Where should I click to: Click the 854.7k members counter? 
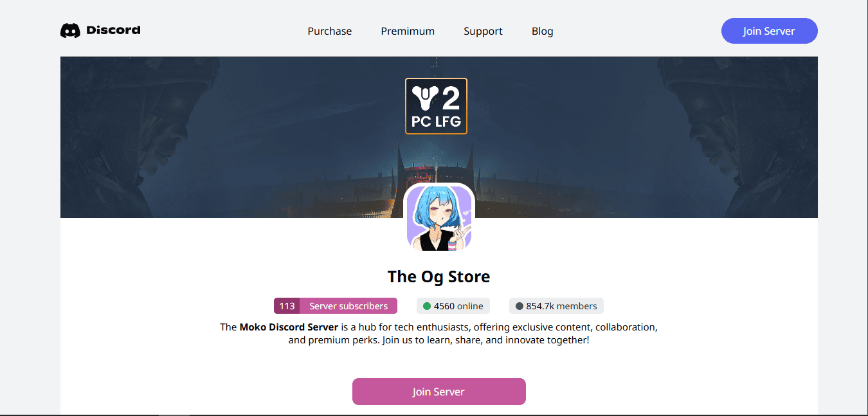pyautogui.click(x=556, y=306)
